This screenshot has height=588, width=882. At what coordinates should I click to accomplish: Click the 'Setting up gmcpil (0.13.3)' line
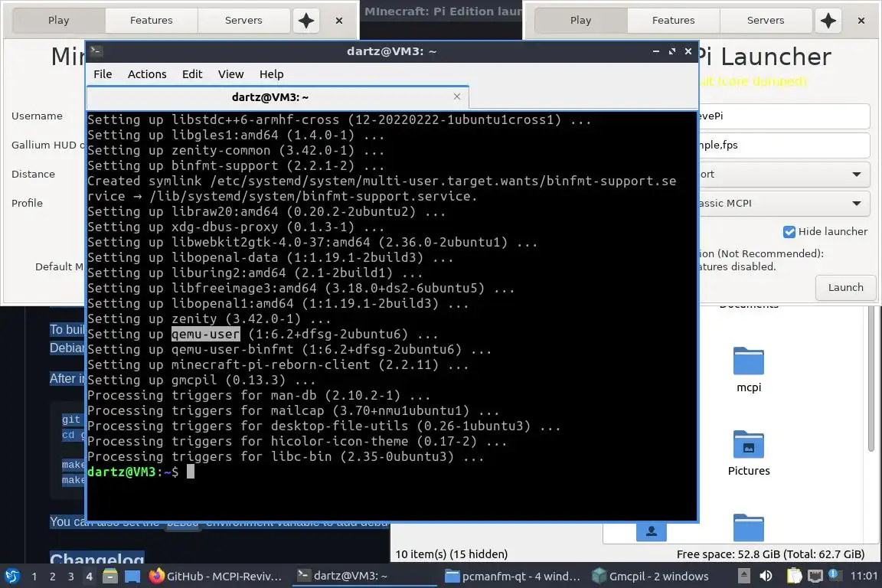[x=201, y=380]
